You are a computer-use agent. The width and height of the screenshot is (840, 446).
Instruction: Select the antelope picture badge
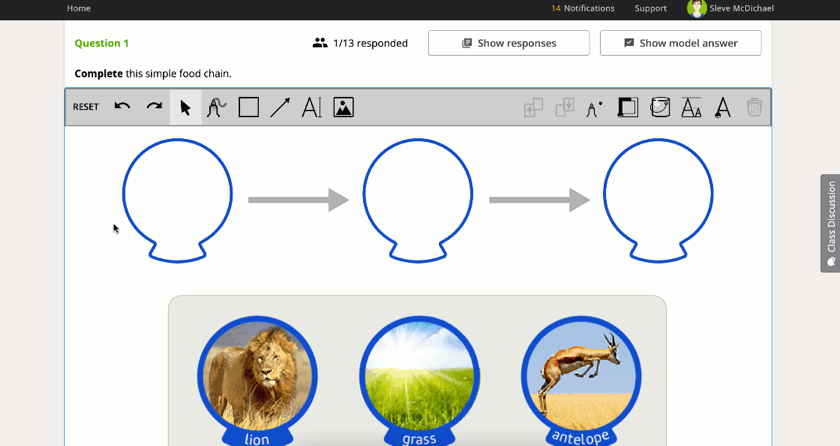(581, 381)
